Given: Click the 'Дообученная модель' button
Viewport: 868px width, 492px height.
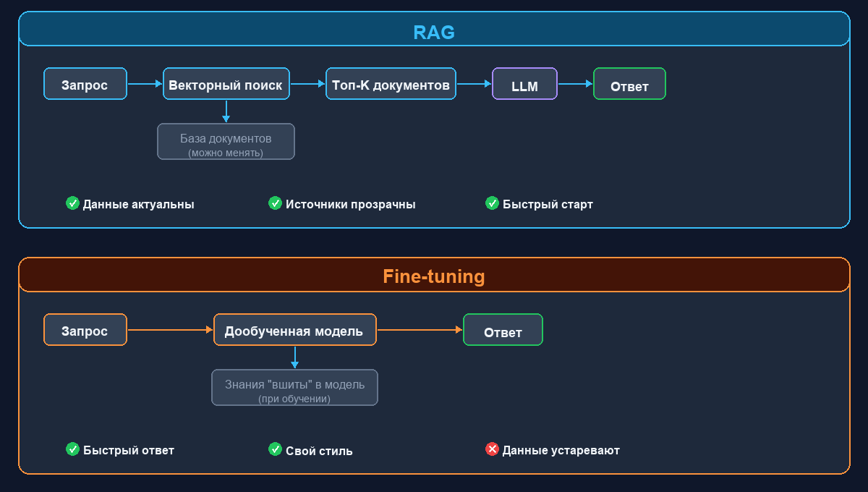Looking at the screenshot, I should (x=295, y=330).
